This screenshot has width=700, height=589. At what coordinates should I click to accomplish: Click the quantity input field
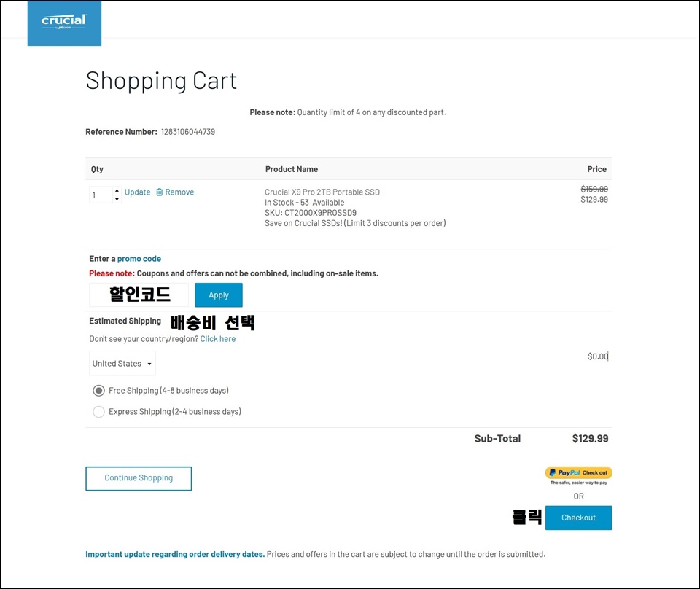[101, 195]
